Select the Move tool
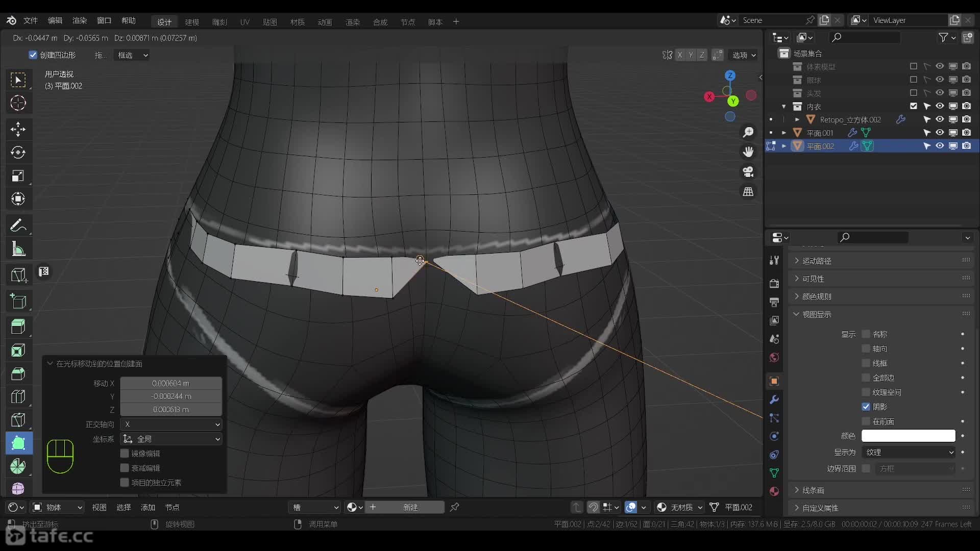 (18, 129)
